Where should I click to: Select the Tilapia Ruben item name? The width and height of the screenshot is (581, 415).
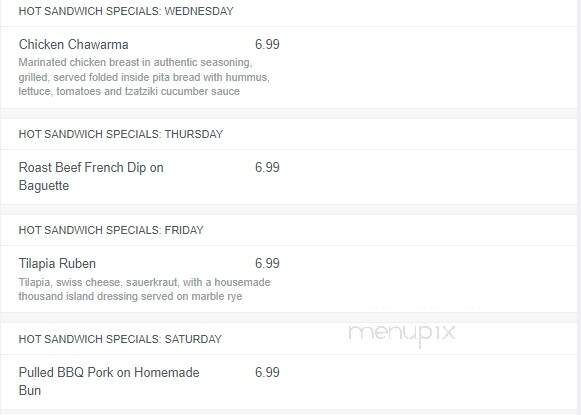(57, 263)
